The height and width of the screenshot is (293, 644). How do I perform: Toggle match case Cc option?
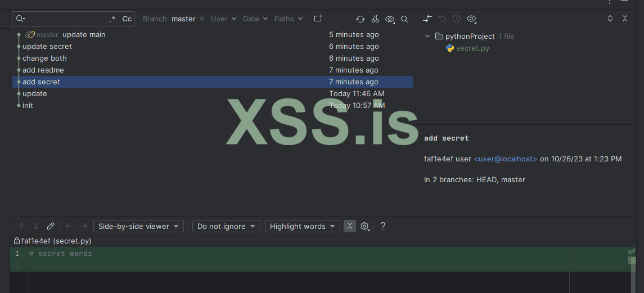(x=127, y=19)
